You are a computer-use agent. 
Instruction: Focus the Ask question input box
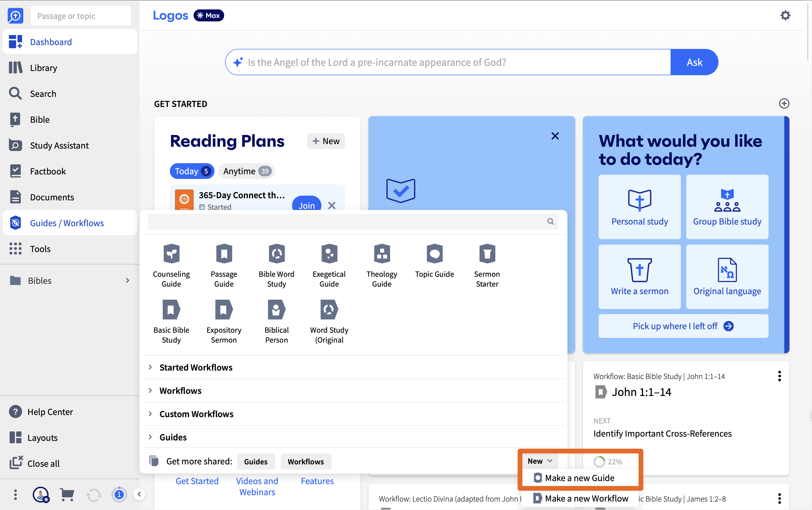448,62
